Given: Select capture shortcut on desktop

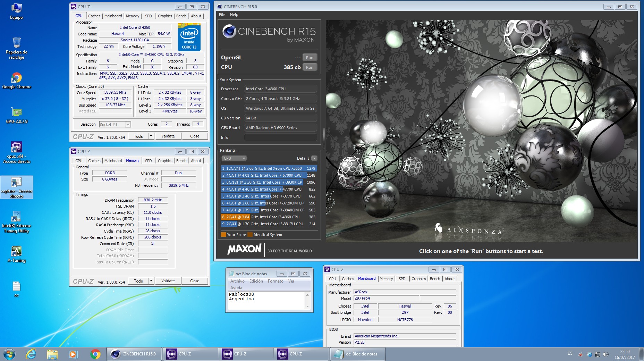Looking at the screenshot, I should [16, 187].
